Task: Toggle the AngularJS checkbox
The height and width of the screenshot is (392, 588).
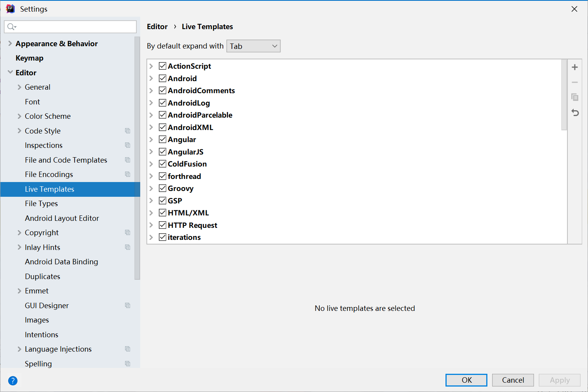Action: coord(163,152)
